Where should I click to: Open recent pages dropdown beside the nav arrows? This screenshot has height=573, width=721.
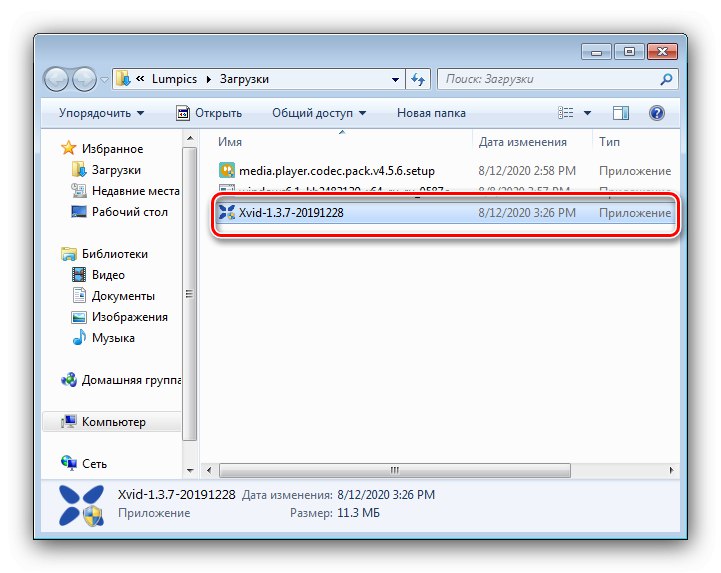point(105,80)
